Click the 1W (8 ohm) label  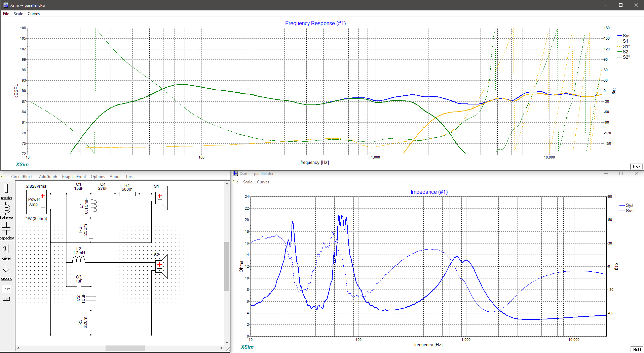[36, 219]
